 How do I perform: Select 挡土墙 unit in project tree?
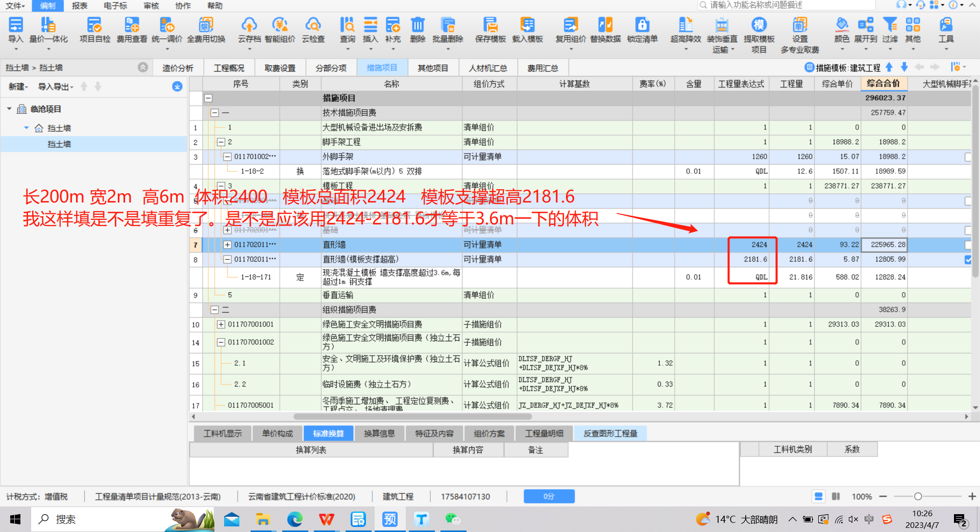(x=59, y=144)
